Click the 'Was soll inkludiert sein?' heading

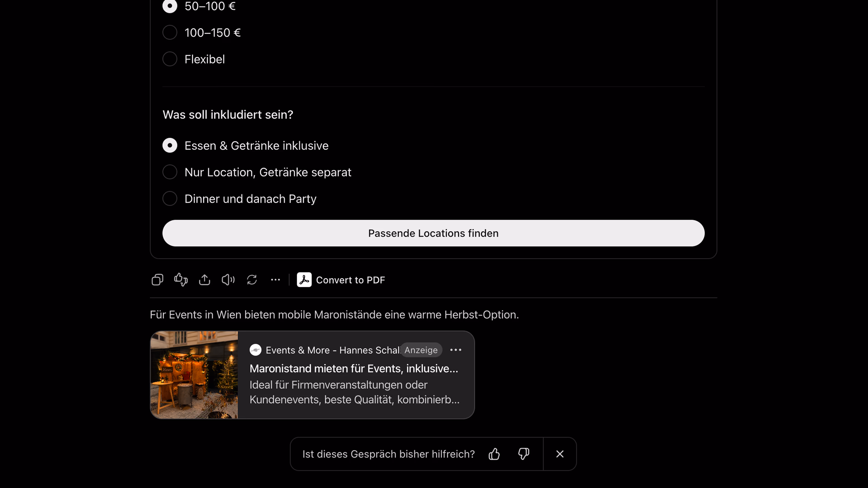tap(228, 115)
